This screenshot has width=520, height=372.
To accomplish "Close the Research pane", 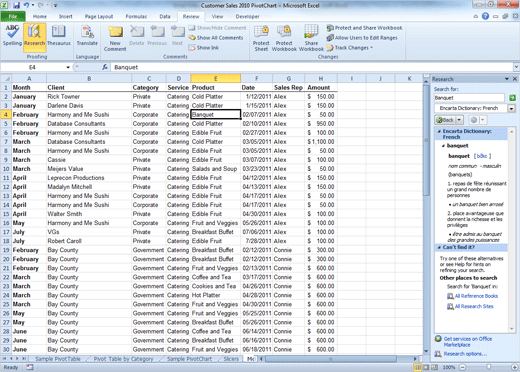I will pos(515,79).
